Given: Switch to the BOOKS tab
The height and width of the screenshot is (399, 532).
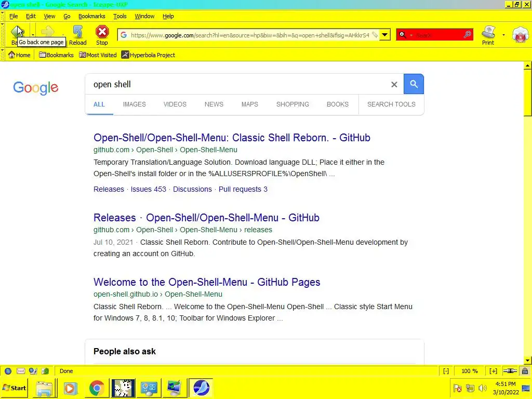Looking at the screenshot, I should pyautogui.click(x=338, y=104).
